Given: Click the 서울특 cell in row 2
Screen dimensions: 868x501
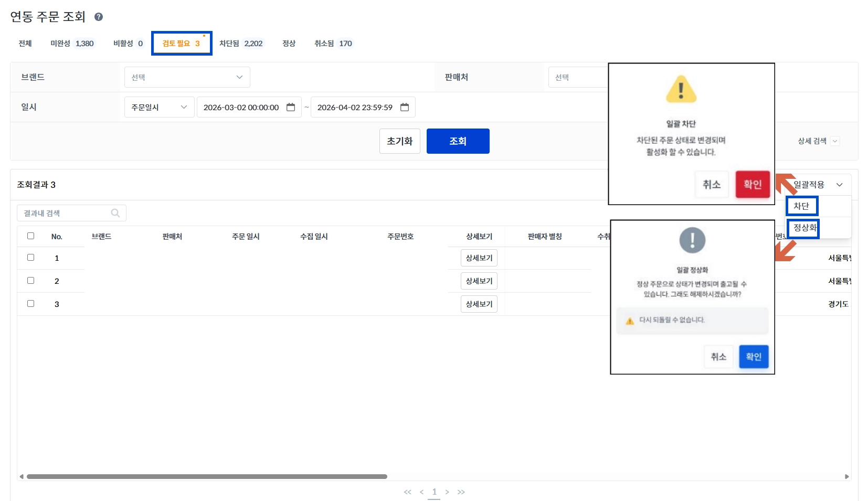Looking at the screenshot, I should (840, 281).
